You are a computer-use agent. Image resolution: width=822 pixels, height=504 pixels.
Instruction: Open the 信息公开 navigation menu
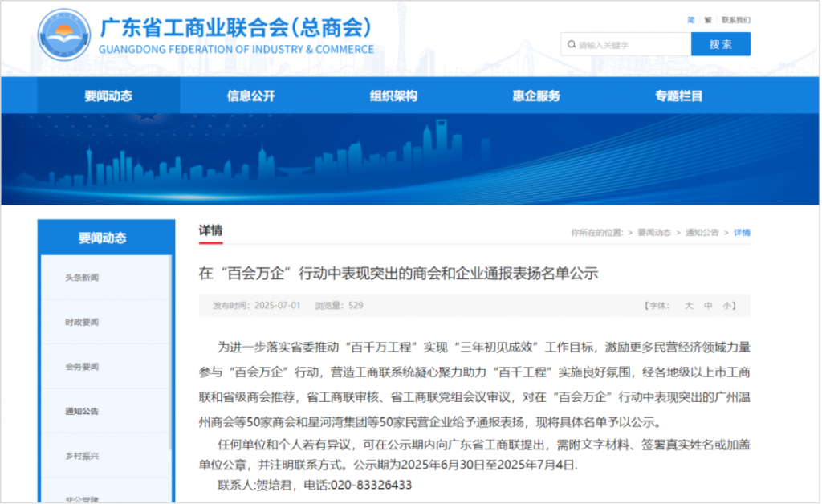point(251,96)
